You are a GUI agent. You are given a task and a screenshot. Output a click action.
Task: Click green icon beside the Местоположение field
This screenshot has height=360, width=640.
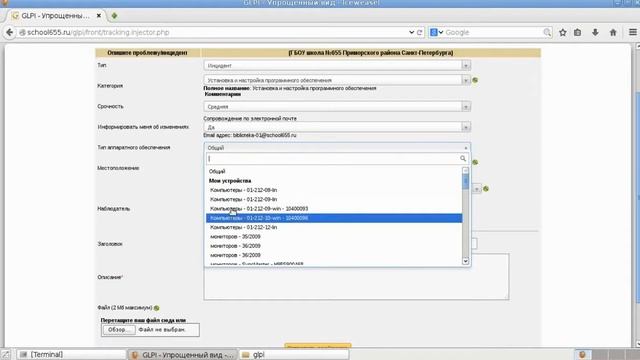[475, 162]
